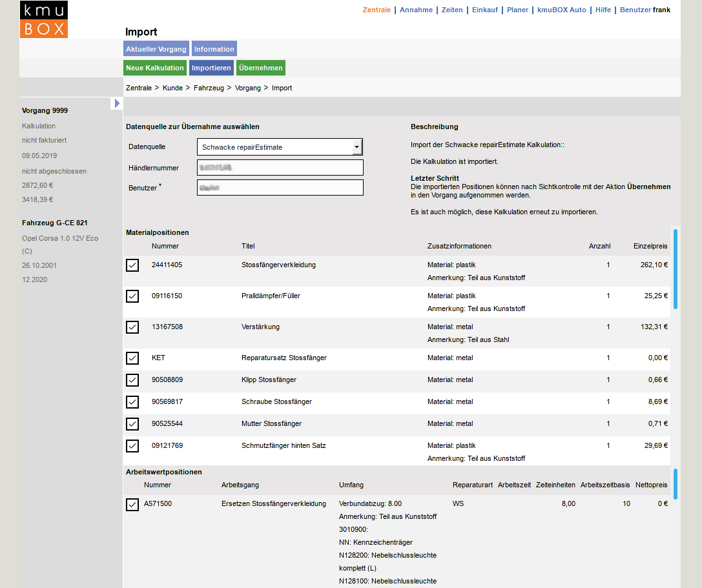Uncheck the Reparatursatz Stossfänger KET checkbox
Viewport: 702px width, 588px height.
[x=132, y=358]
